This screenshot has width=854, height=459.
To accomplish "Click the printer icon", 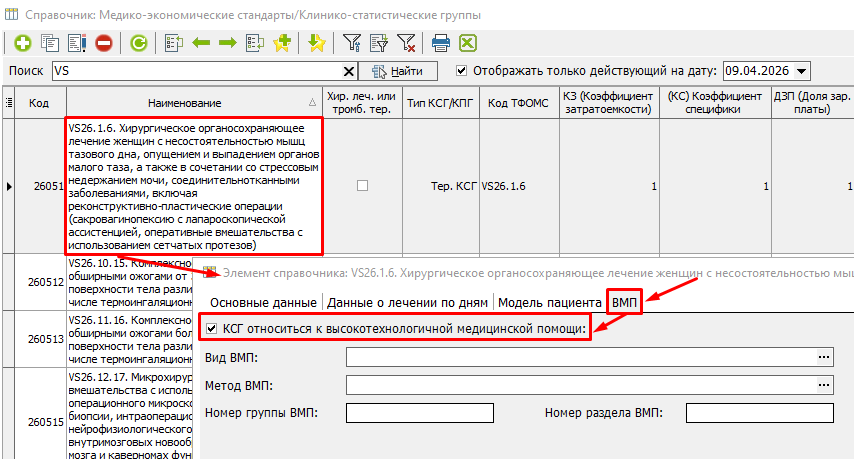I will click(x=440, y=43).
